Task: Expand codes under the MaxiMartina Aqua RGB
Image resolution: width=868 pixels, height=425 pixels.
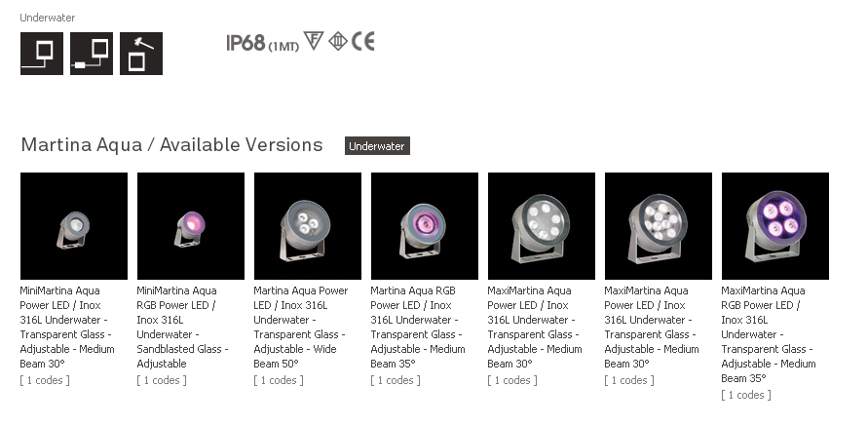Action: click(745, 395)
